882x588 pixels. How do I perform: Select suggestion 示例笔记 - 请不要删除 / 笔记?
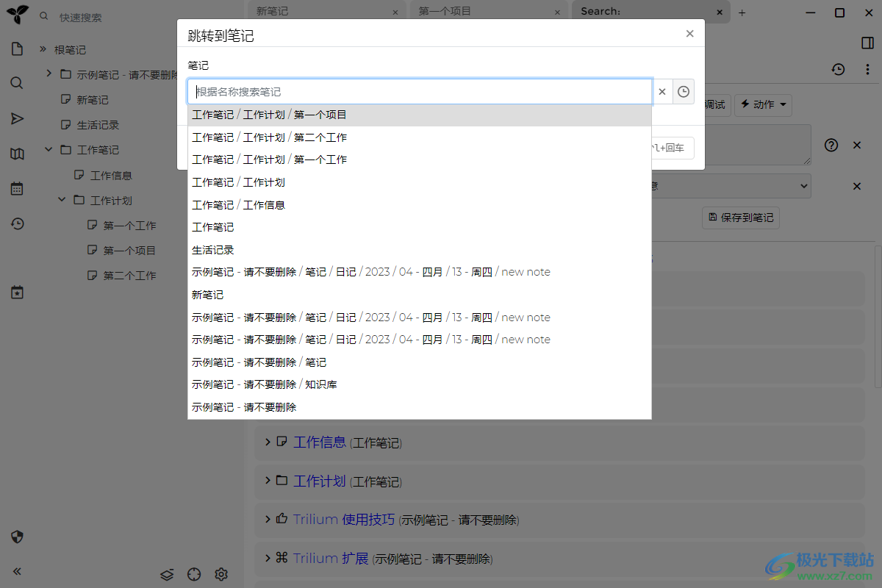coord(420,362)
